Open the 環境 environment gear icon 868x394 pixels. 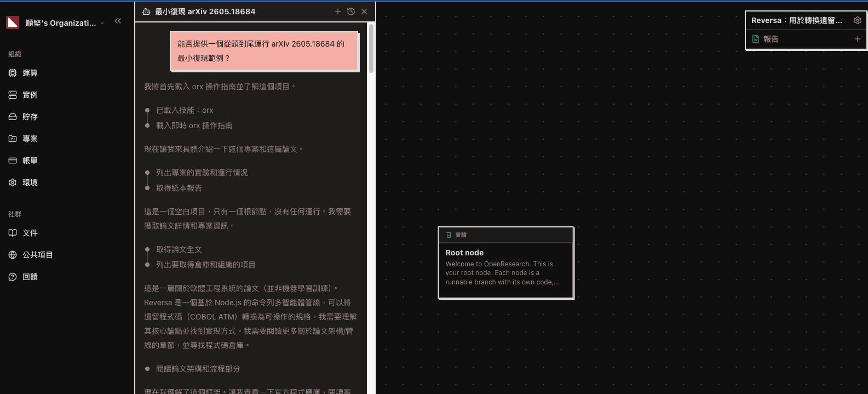[13, 182]
